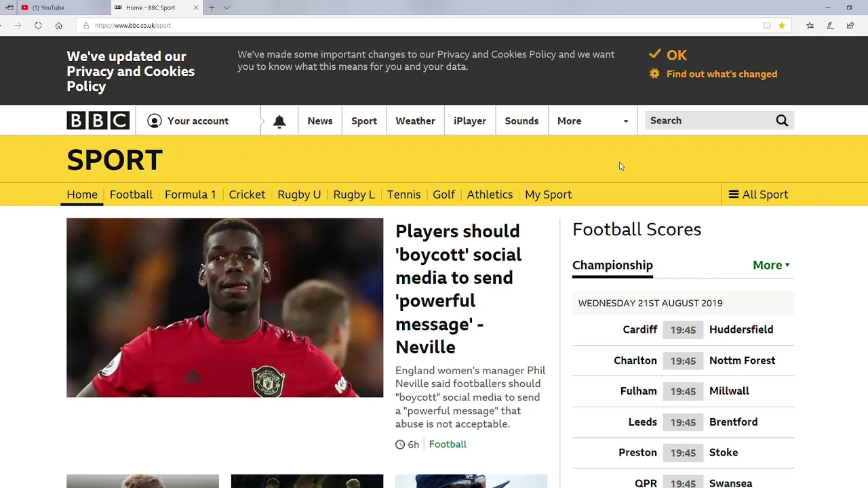This screenshot has height=488, width=868.
Task: Open notifications bell icon
Action: pyautogui.click(x=279, y=121)
